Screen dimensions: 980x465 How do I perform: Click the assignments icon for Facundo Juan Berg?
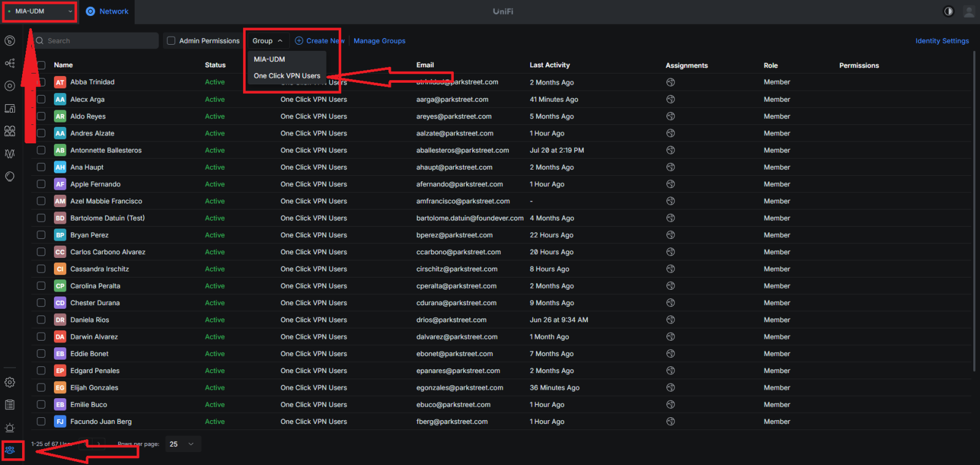coord(671,422)
